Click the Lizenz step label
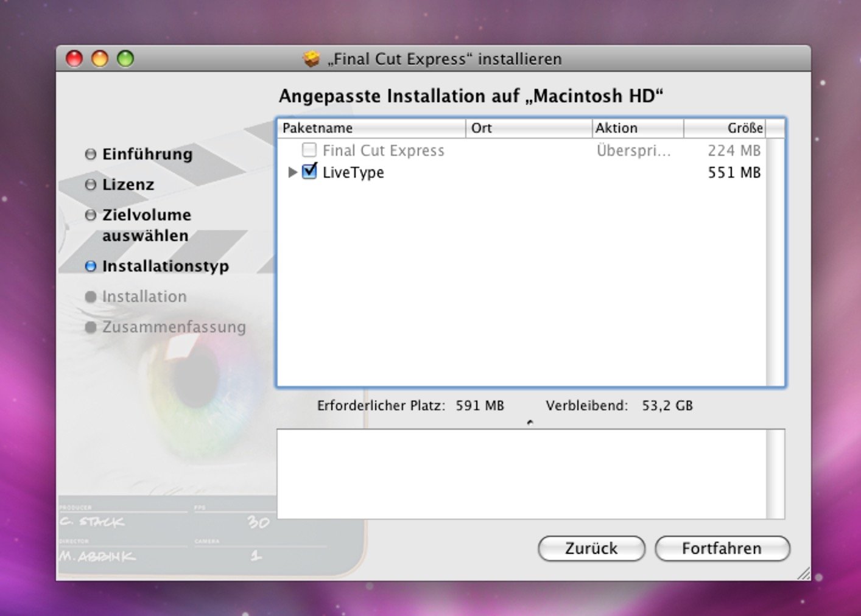 [128, 184]
